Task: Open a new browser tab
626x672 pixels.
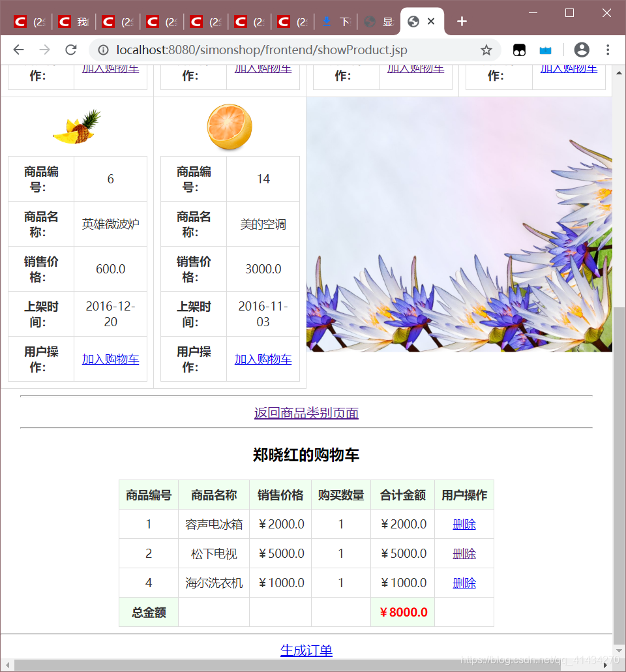Action: (462, 22)
